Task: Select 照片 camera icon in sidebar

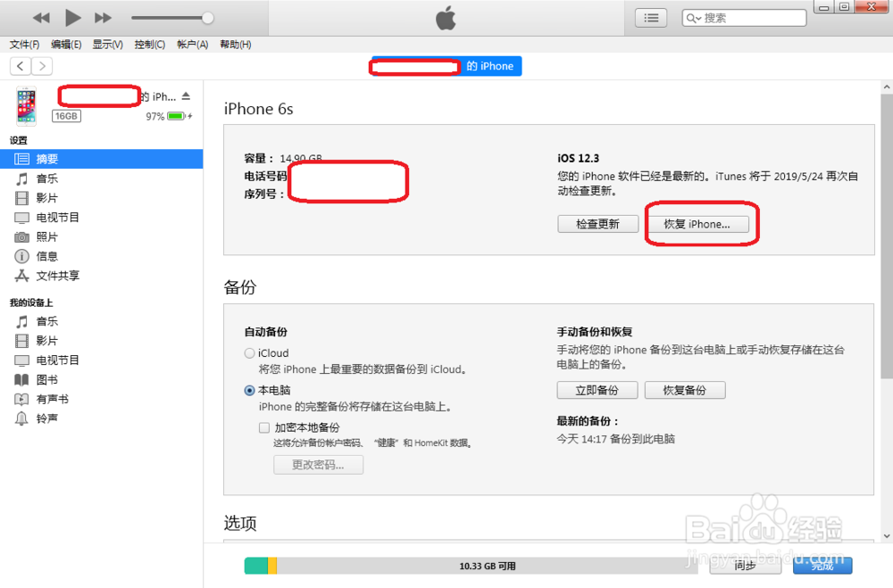Action: click(x=21, y=236)
